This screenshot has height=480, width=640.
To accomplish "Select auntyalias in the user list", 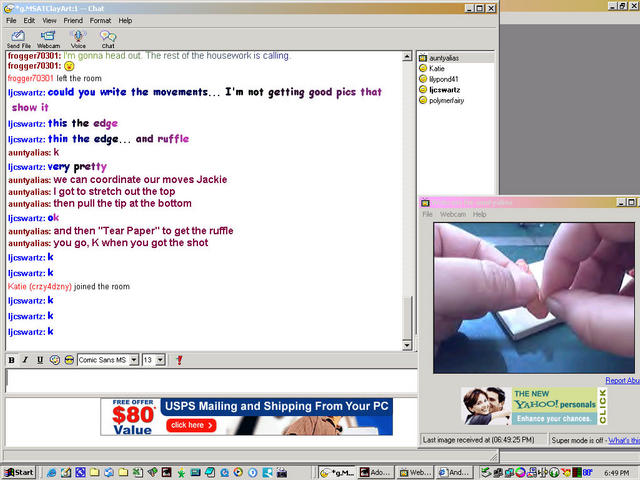I will pos(456,58).
